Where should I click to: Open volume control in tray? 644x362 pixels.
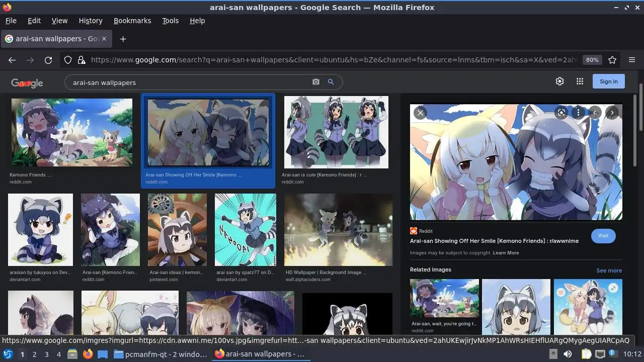[x=568, y=354]
